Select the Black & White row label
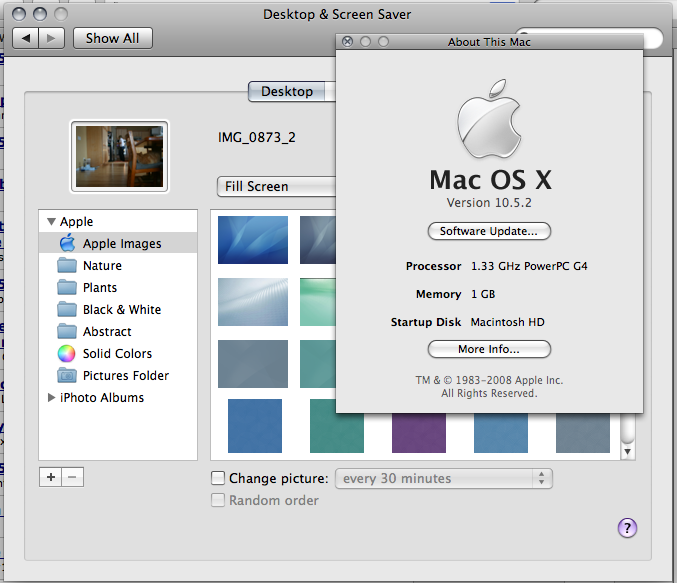677x583 pixels. (122, 310)
